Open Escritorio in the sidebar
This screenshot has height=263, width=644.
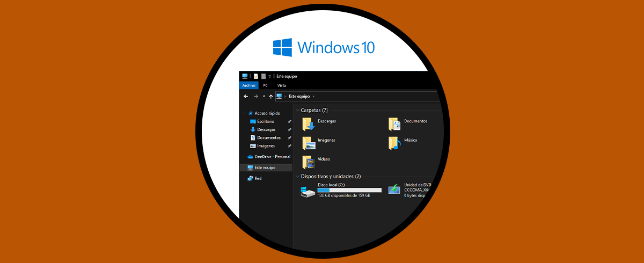click(x=266, y=121)
